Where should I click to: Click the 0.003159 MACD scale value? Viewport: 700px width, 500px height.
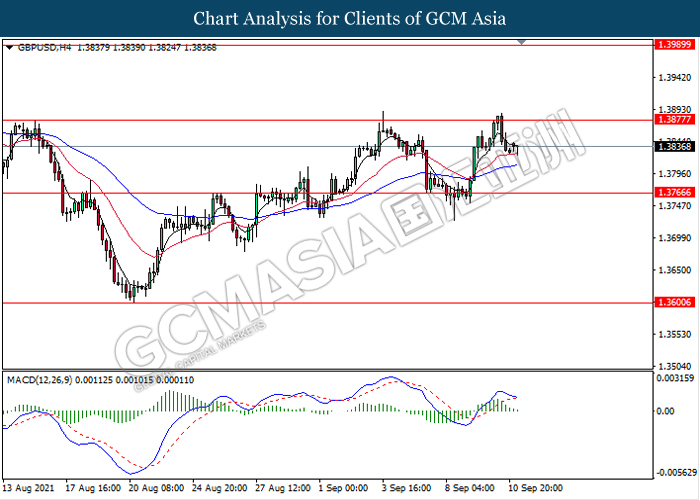[673, 378]
